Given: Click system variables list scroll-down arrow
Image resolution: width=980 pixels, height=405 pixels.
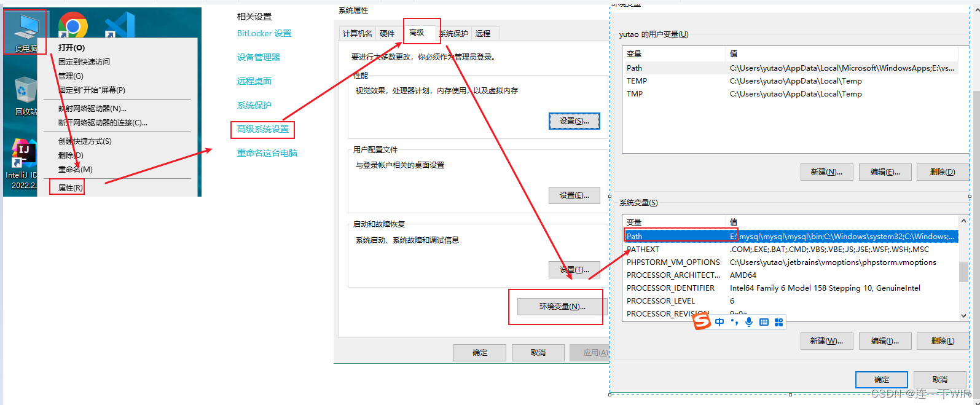Looking at the screenshot, I should (963, 315).
